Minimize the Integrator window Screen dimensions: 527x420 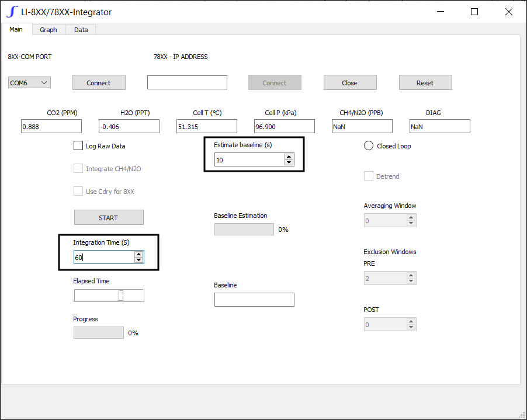pyautogui.click(x=441, y=12)
